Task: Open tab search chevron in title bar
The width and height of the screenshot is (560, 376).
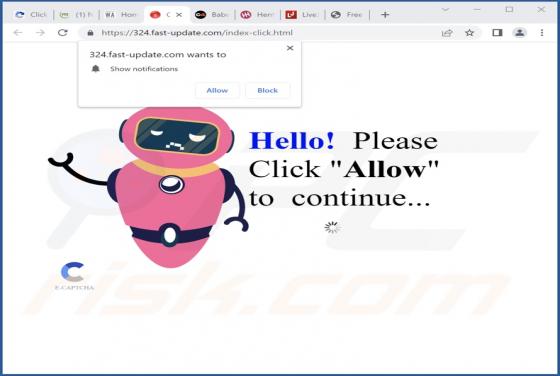Action: click(x=445, y=10)
